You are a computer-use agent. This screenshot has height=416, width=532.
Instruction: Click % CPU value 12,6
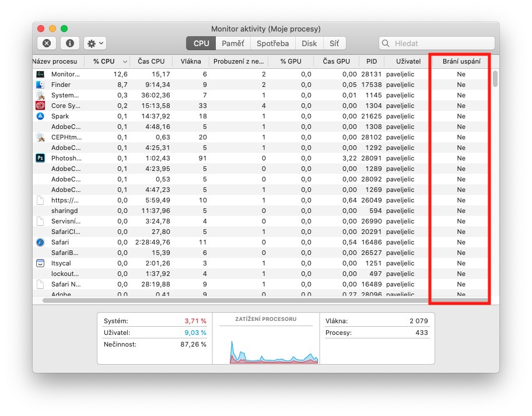click(120, 74)
